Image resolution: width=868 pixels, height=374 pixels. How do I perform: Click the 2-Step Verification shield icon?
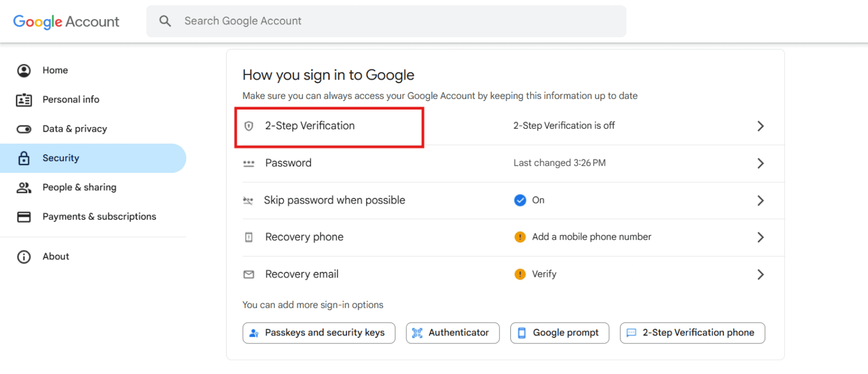(249, 126)
